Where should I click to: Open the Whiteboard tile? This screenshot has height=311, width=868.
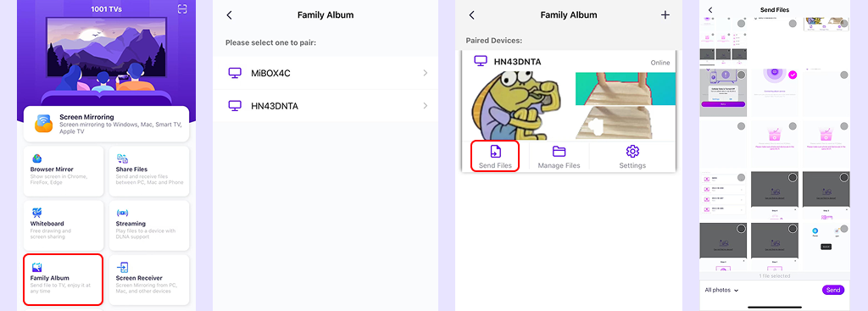click(63, 225)
